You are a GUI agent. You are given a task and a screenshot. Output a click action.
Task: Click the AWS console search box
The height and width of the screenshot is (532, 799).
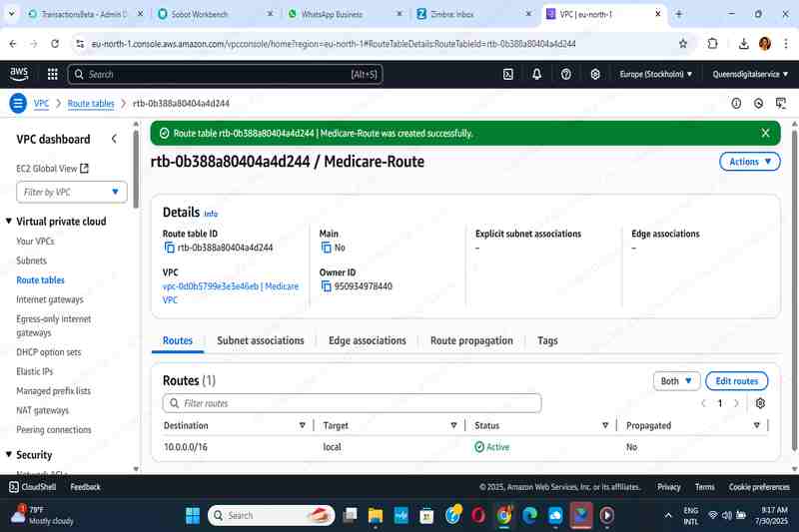click(x=225, y=74)
